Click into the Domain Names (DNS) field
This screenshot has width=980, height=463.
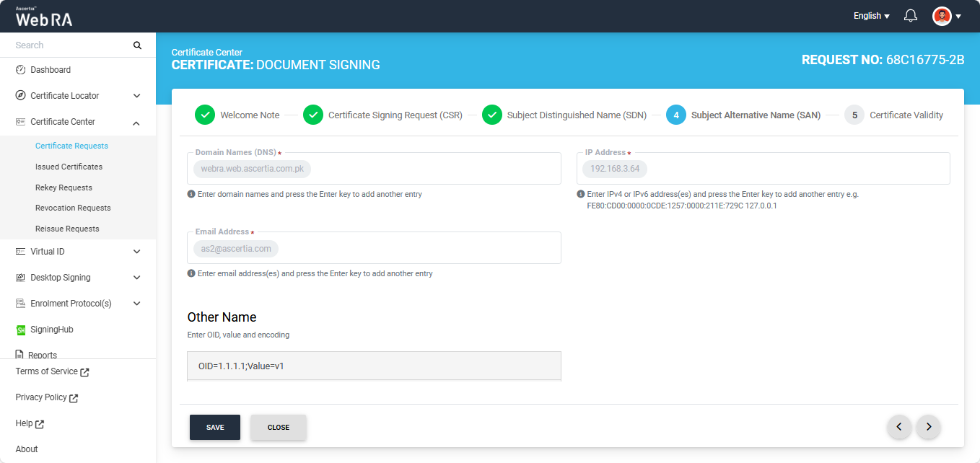(433, 169)
